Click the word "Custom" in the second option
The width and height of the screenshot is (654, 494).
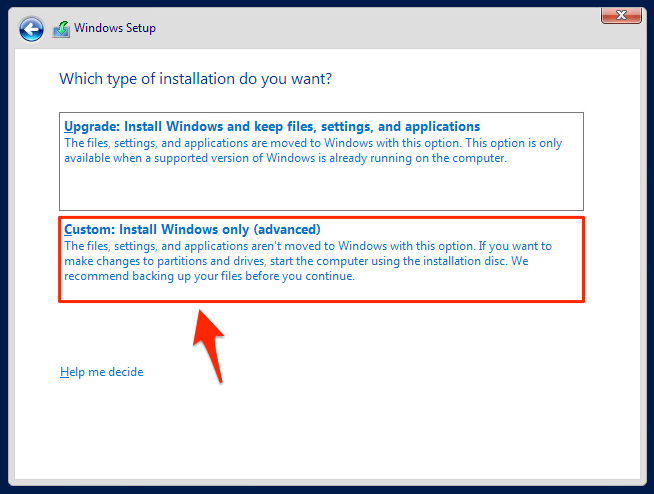pyautogui.click(x=87, y=230)
